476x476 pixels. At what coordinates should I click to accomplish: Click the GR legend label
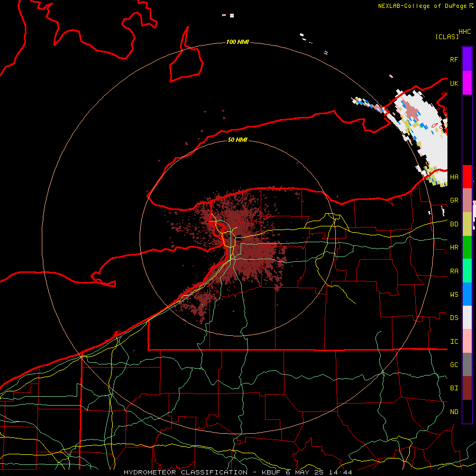[454, 200]
